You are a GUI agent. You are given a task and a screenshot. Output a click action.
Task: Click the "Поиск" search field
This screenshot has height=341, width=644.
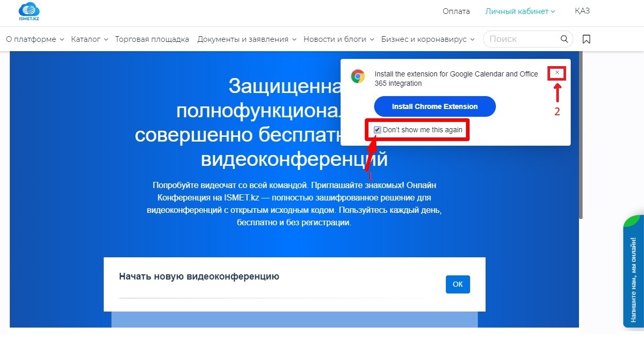click(x=521, y=39)
